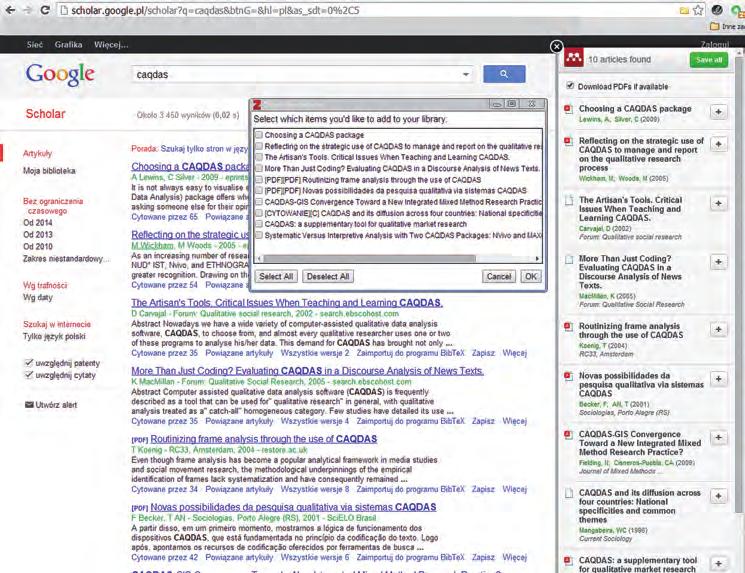Viewport: 745px width, 573px height.
Task: Expand 'Więcej' under Routinizing frame analysis result
Action: pos(515,489)
